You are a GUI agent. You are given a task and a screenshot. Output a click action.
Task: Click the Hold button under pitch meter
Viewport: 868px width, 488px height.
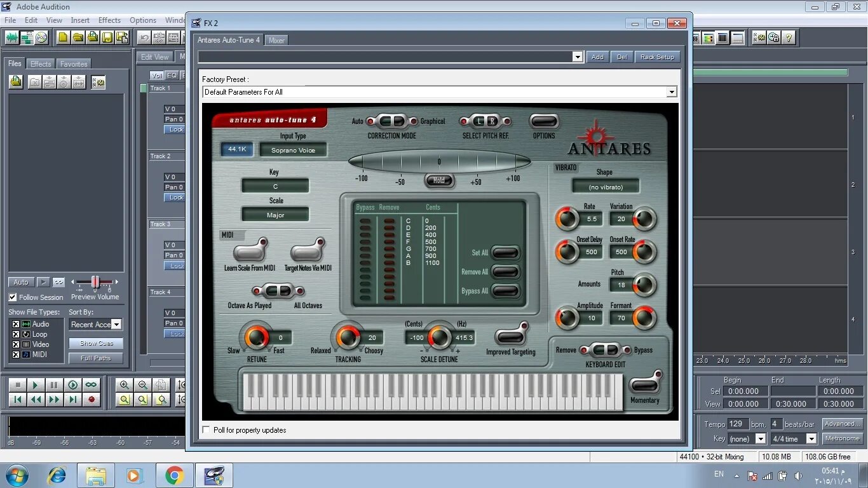pos(439,180)
